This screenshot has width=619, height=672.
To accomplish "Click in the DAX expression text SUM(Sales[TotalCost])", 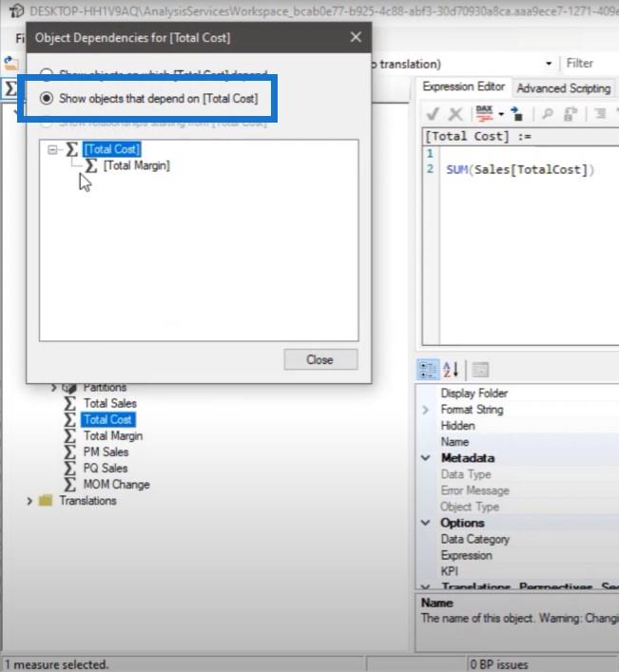I will (520, 170).
